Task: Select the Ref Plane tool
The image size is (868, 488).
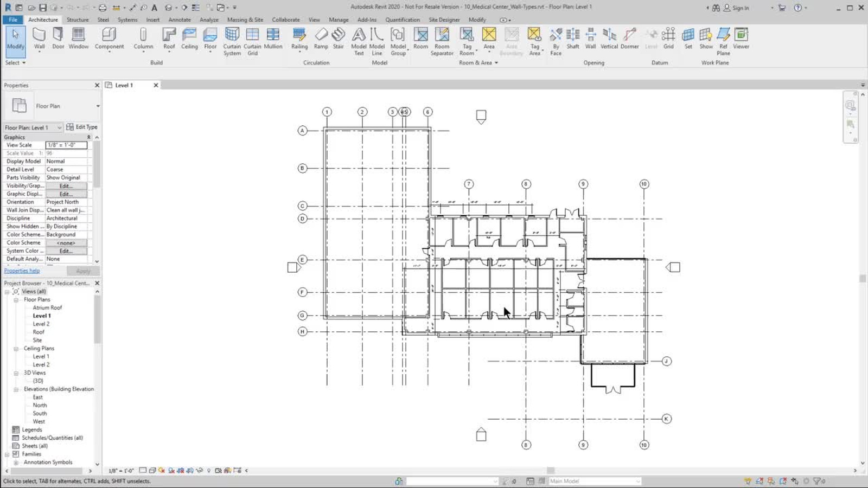Action: click(x=723, y=41)
